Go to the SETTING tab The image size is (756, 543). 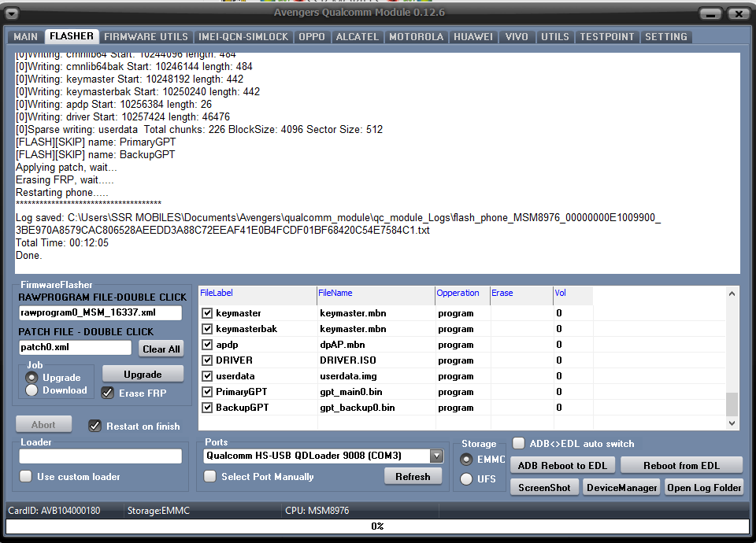click(x=666, y=37)
